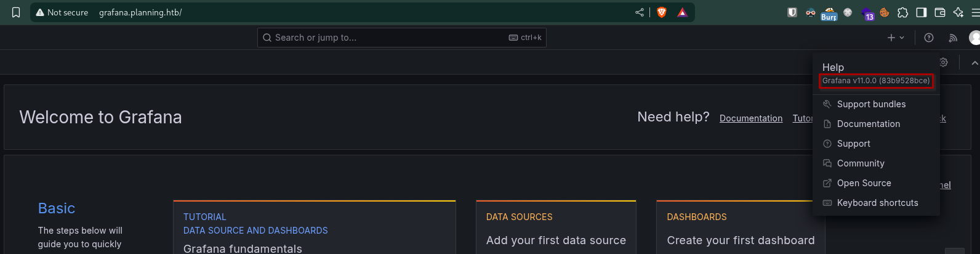The width and height of the screenshot is (980, 254).
Task: Click the dashboard settings gear icon
Action: pyautogui.click(x=944, y=62)
